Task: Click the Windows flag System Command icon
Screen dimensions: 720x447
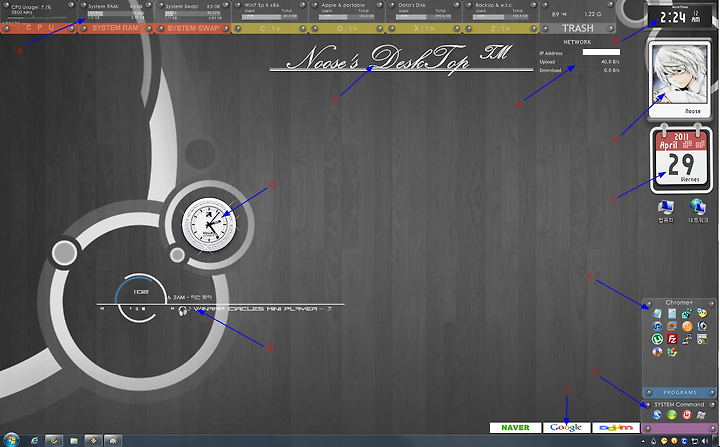Action: click(x=701, y=415)
